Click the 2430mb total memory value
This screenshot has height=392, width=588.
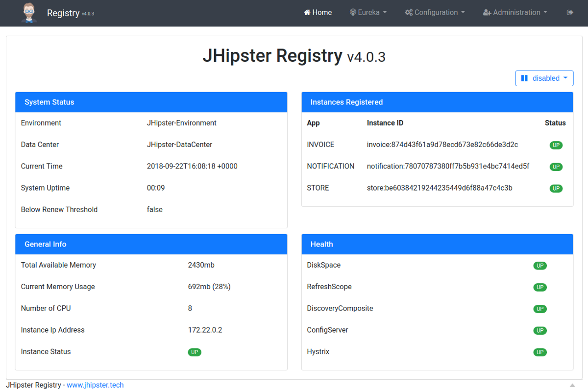click(201, 265)
